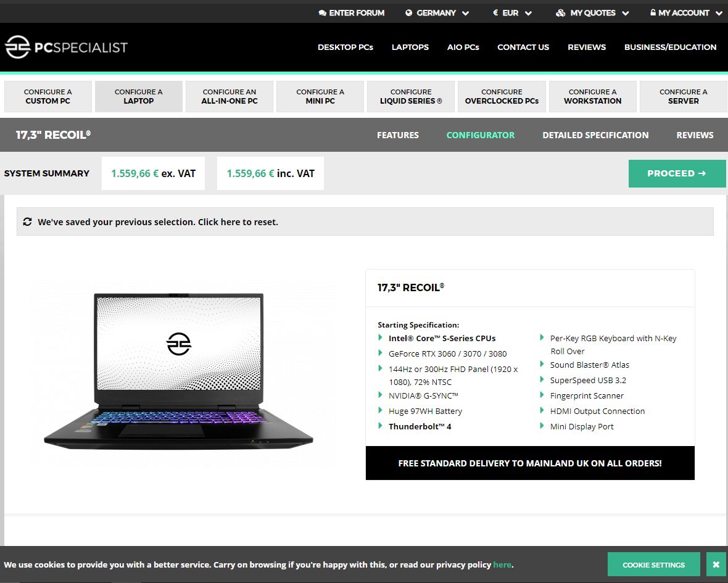728x583 pixels.
Task: Open Cookie Settings
Action: 653,564
